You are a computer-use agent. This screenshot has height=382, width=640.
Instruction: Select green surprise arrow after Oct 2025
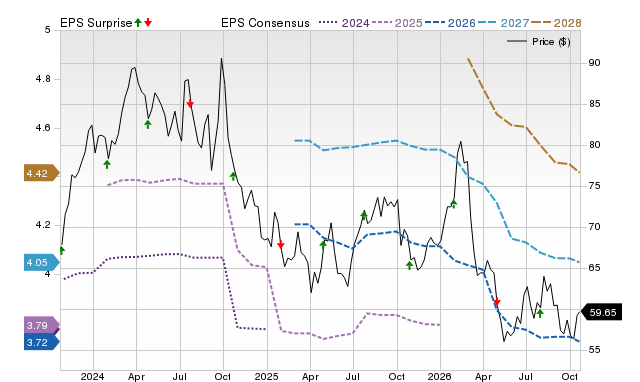pyautogui.click(x=409, y=266)
